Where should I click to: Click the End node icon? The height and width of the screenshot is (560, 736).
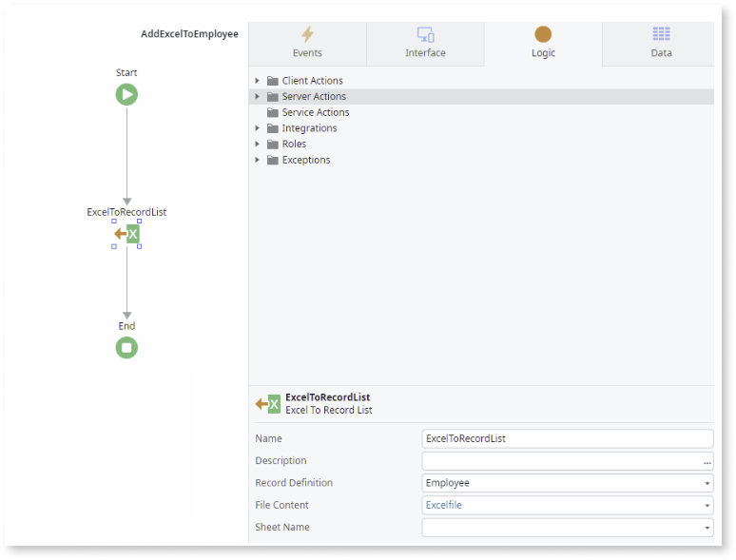pos(126,348)
